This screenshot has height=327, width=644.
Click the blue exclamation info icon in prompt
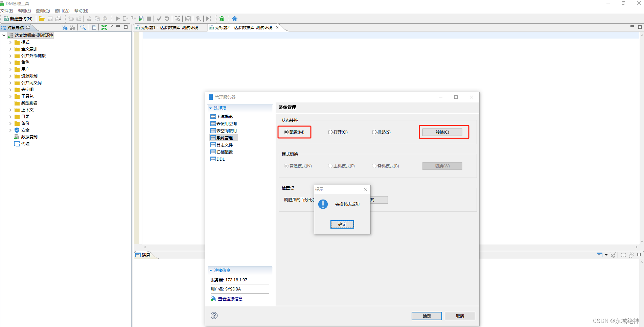[x=323, y=204]
